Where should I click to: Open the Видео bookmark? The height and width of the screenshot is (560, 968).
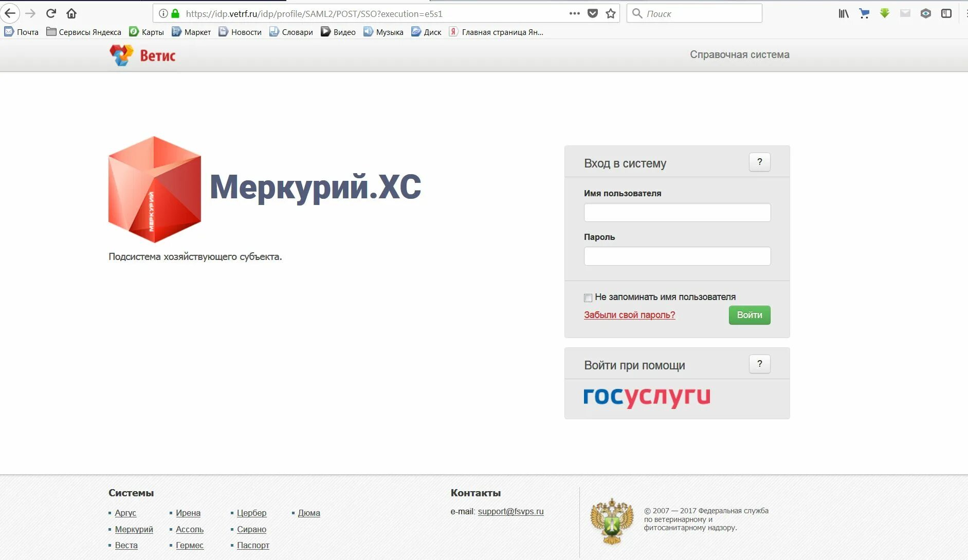coord(338,32)
